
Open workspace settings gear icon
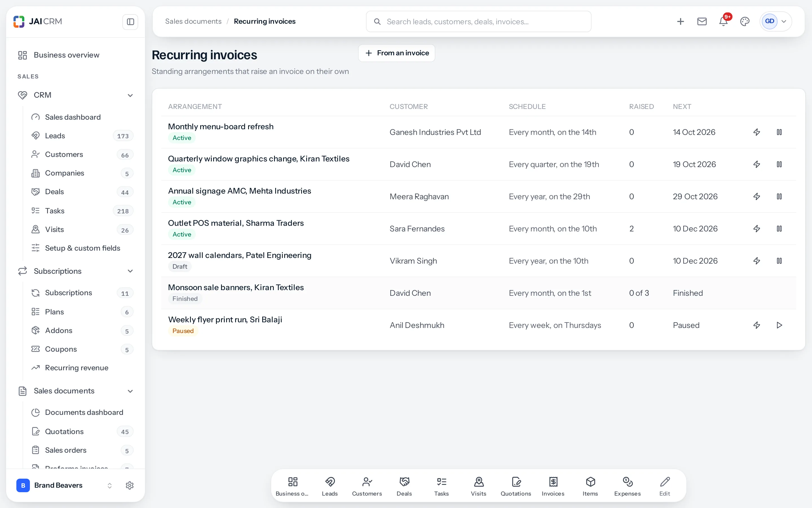click(129, 485)
